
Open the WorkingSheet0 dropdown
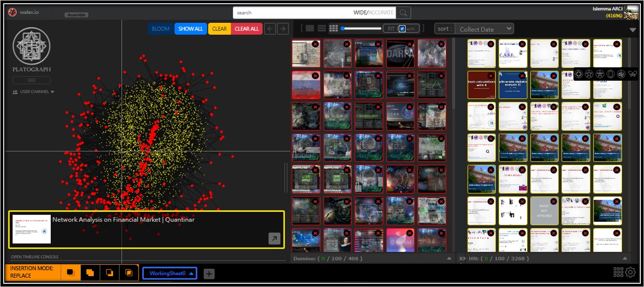170,273
